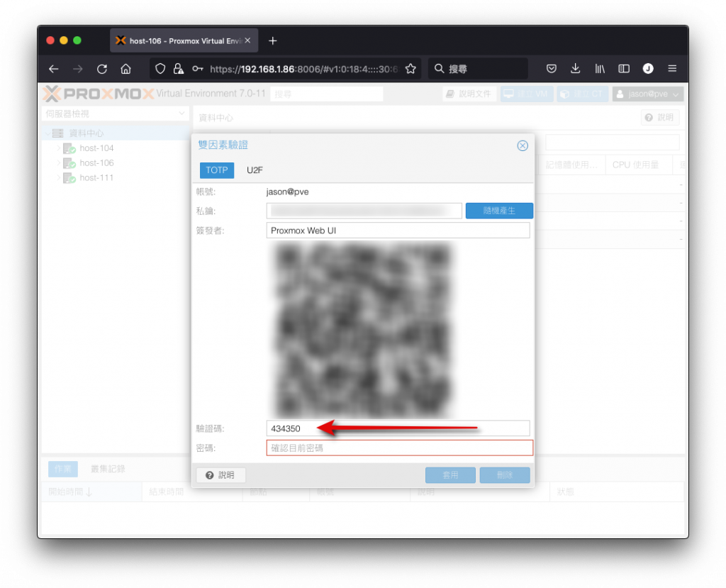
Task: Expand the host-106 node arrow
Action: [58, 163]
